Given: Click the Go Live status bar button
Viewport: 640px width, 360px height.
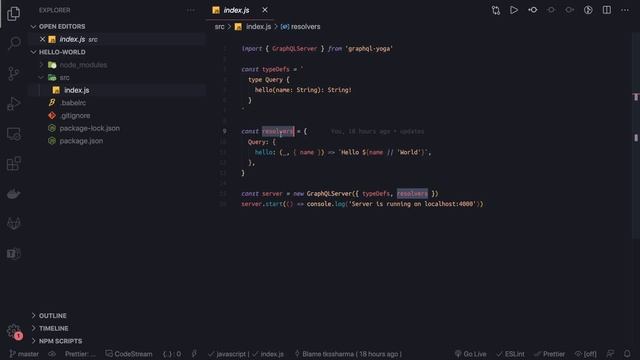Looking at the screenshot, I should [x=470, y=354].
